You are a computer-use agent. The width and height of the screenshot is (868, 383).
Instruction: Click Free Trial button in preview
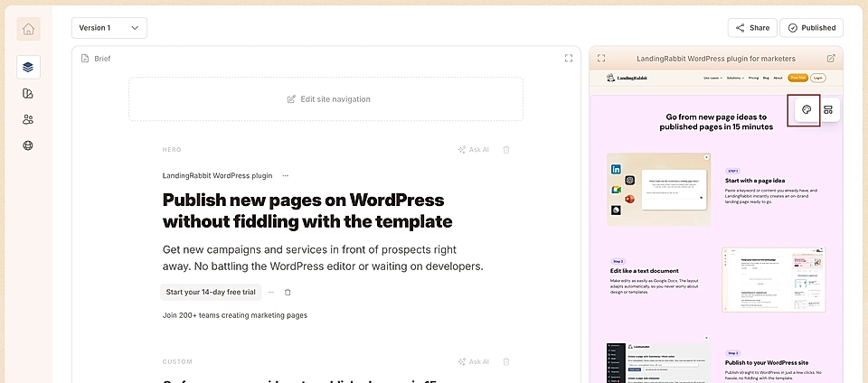(797, 78)
